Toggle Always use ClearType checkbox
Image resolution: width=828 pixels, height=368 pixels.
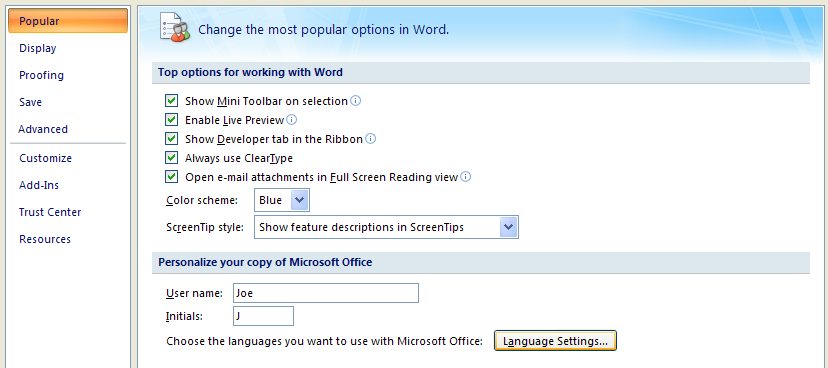(171, 158)
